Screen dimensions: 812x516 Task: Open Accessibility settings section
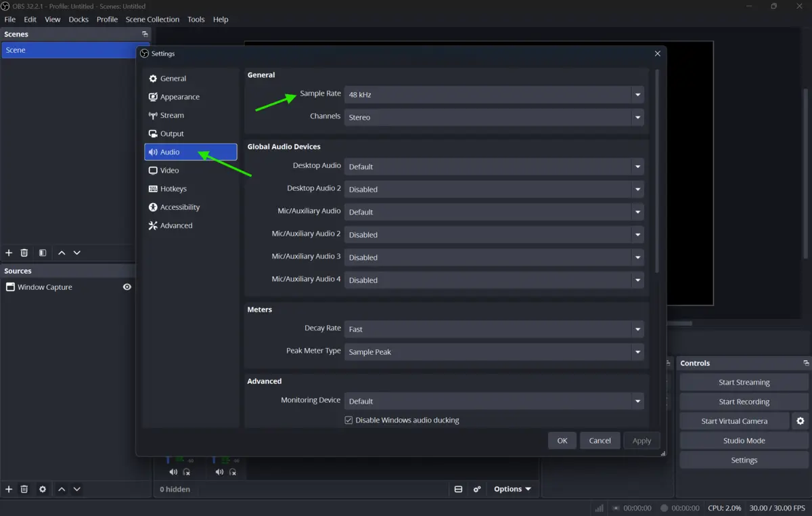pyautogui.click(x=191, y=207)
